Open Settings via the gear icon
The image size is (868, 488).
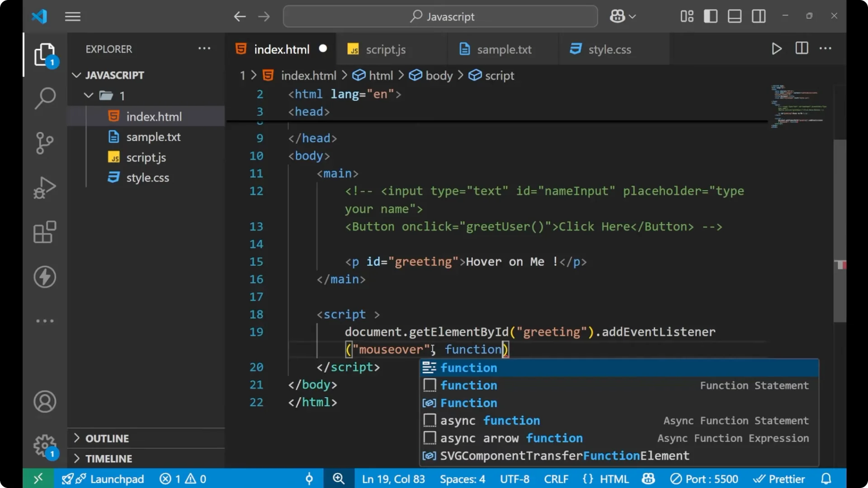coord(45,445)
